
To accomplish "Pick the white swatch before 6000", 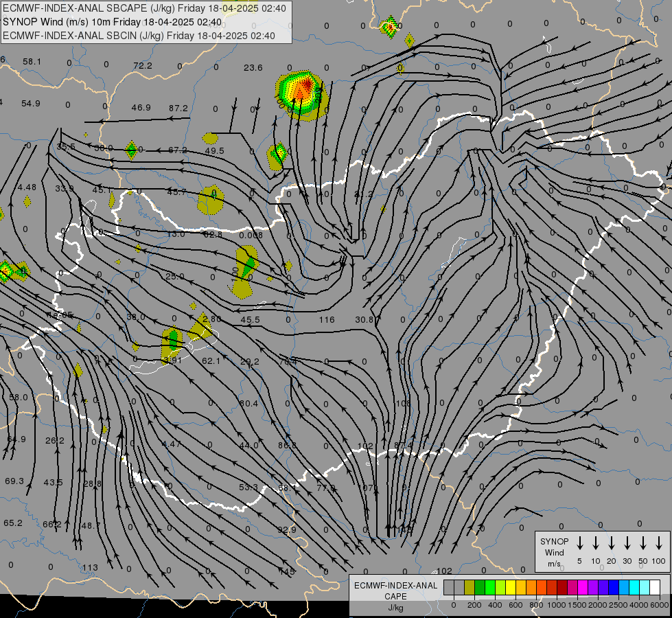I will (x=654, y=588).
